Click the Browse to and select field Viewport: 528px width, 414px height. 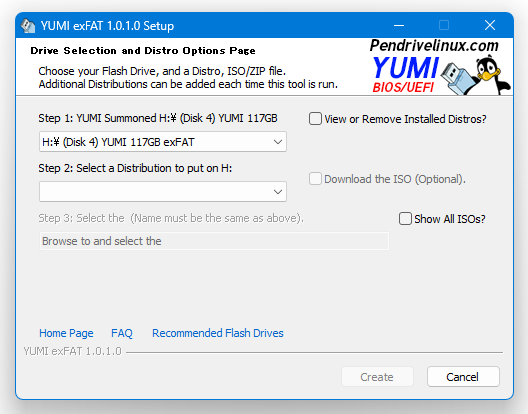pos(214,241)
